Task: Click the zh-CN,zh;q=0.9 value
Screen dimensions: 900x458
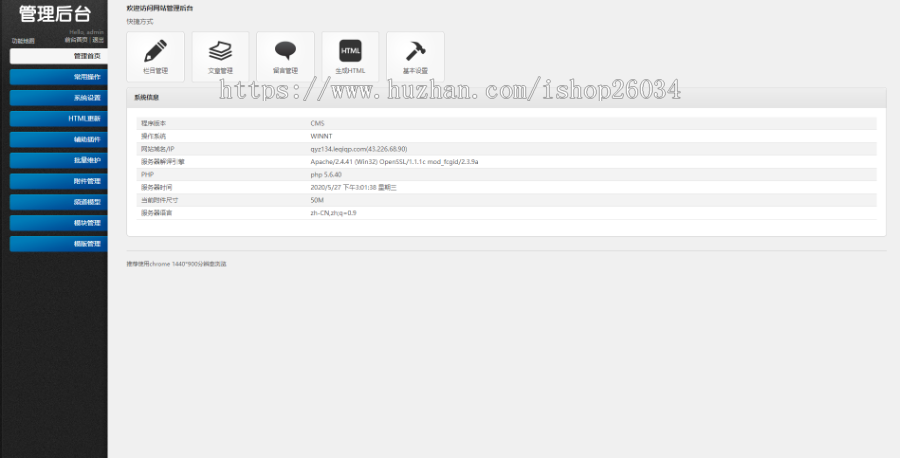Action: (x=333, y=213)
